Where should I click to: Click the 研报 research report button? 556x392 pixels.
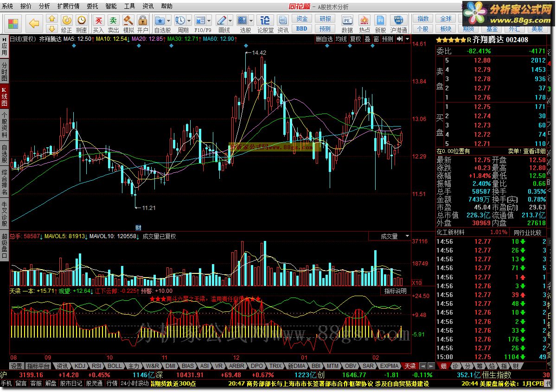[x=325, y=19]
